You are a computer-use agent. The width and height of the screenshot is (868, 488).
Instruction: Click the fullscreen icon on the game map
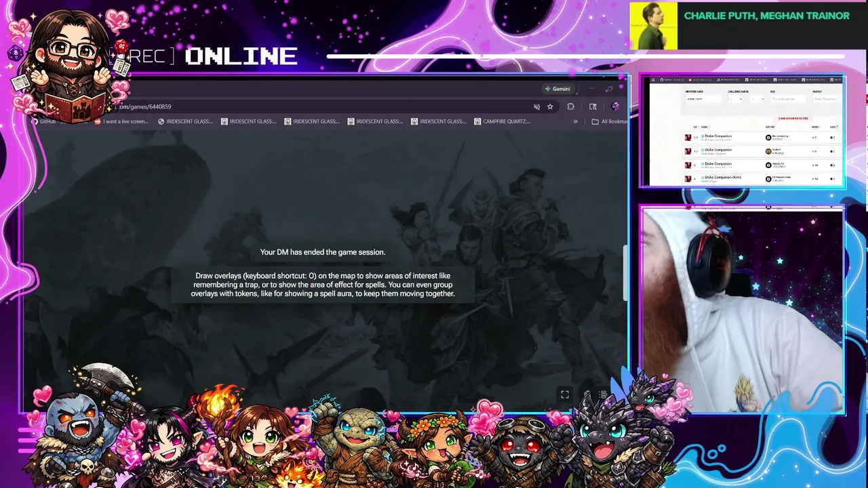point(565,394)
